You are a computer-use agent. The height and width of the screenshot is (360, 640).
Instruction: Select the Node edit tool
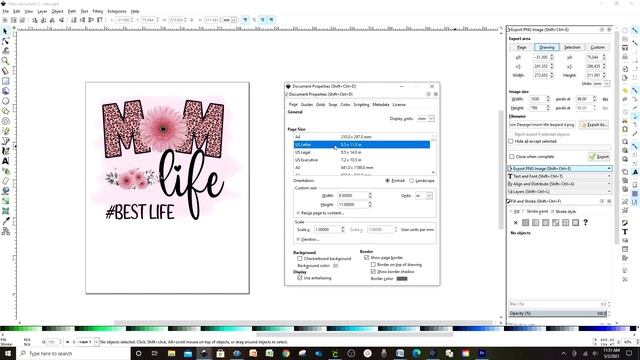[5, 41]
